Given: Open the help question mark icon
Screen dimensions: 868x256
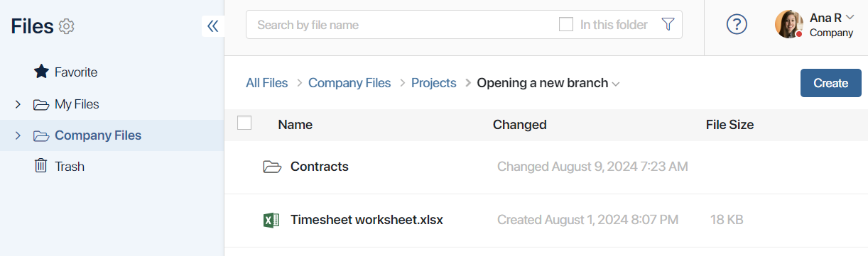Looking at the screenshot, I should (x=737, y=25).
